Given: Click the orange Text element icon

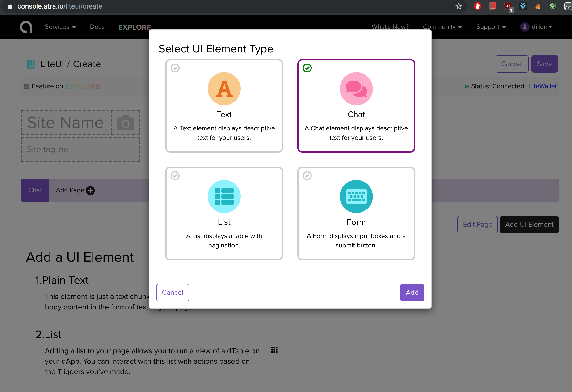Looking at the screenshot, I should tap(224, 89).
